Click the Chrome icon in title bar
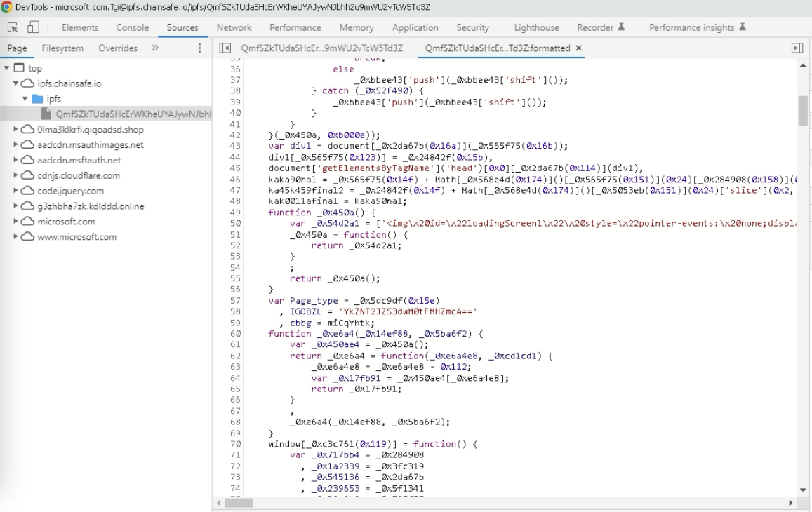This screenshot has width=812, height=512. point(6,7)
